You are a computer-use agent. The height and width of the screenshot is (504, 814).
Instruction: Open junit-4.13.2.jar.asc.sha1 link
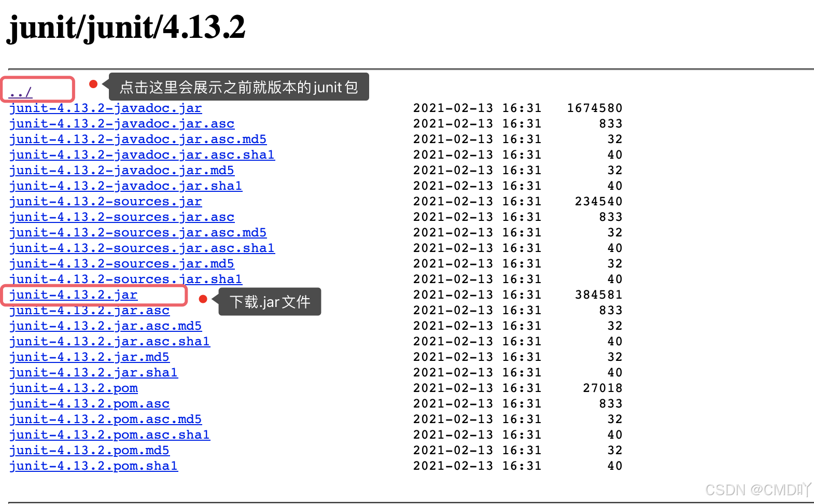110,342
